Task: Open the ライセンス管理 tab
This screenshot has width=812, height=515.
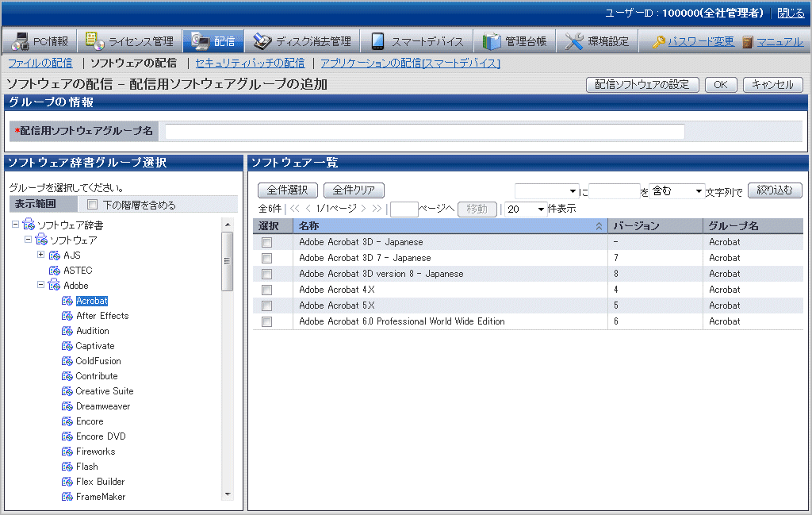Action: click(129, 41)
